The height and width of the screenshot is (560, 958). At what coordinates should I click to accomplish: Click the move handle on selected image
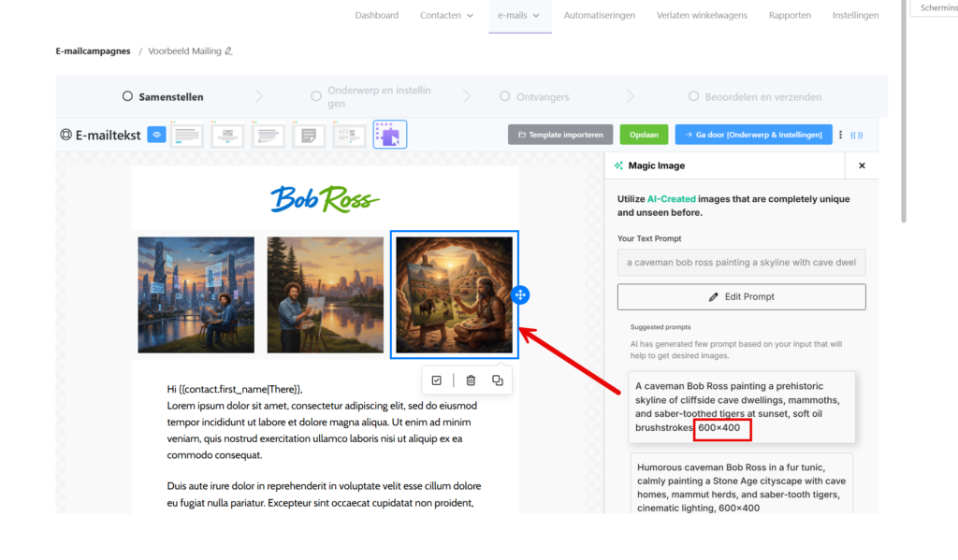click(520, 295)
